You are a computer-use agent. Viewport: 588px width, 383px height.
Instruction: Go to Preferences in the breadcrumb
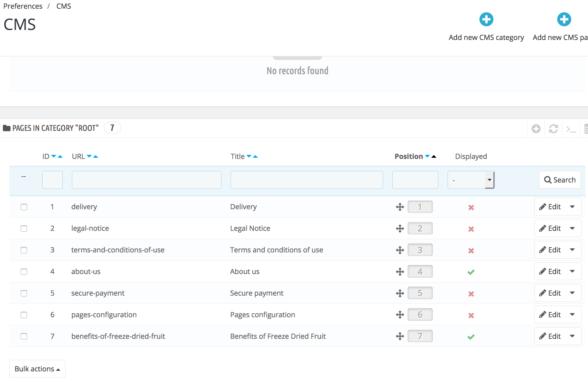click(23, 6)
